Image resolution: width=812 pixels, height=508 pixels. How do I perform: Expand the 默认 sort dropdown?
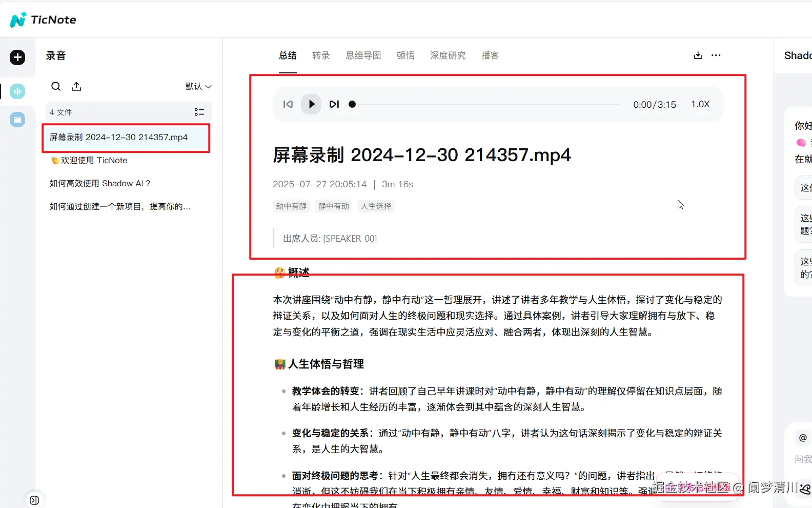[198, 86]
